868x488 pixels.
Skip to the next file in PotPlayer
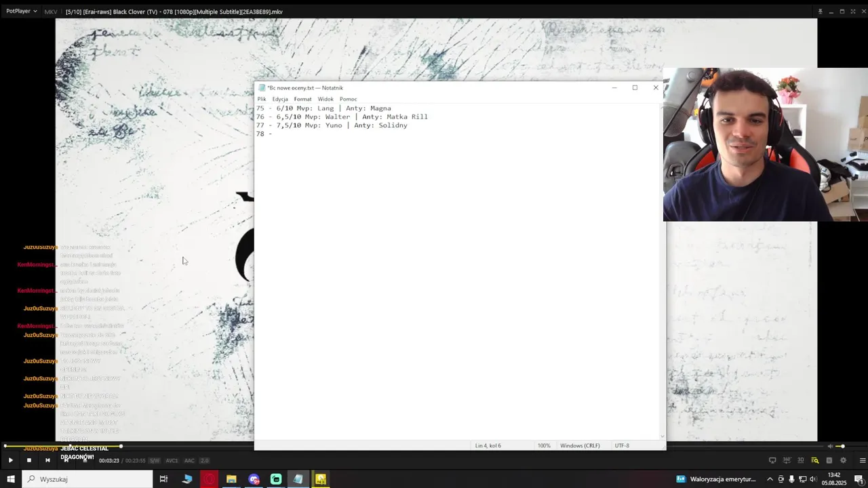tap(66, 460)
